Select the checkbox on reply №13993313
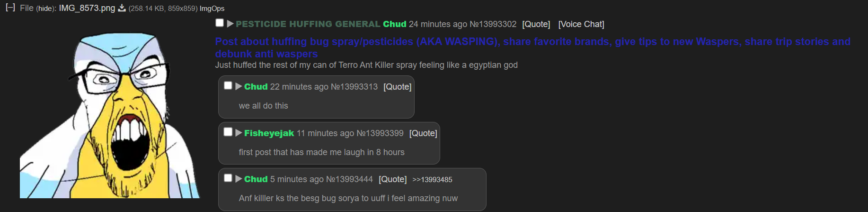Screen dimensions: 868x212 (x=228, y=85)
